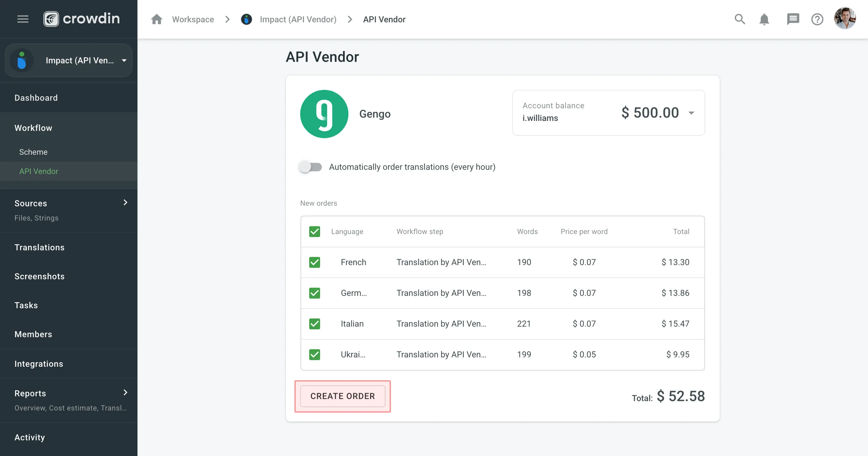The image size is (868, 456).
Task: Open the notifications bell
Action: click(x=764, y=19)
